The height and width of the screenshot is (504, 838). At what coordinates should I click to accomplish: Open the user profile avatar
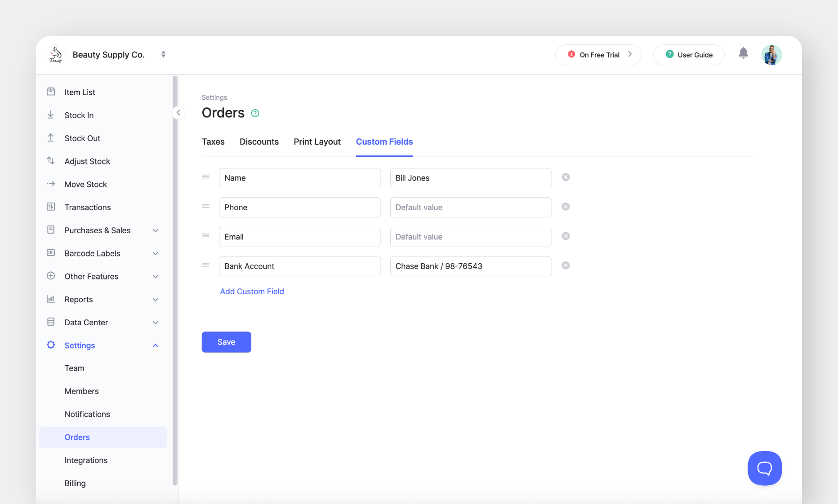pyautogui.click(x=771, y=55)
